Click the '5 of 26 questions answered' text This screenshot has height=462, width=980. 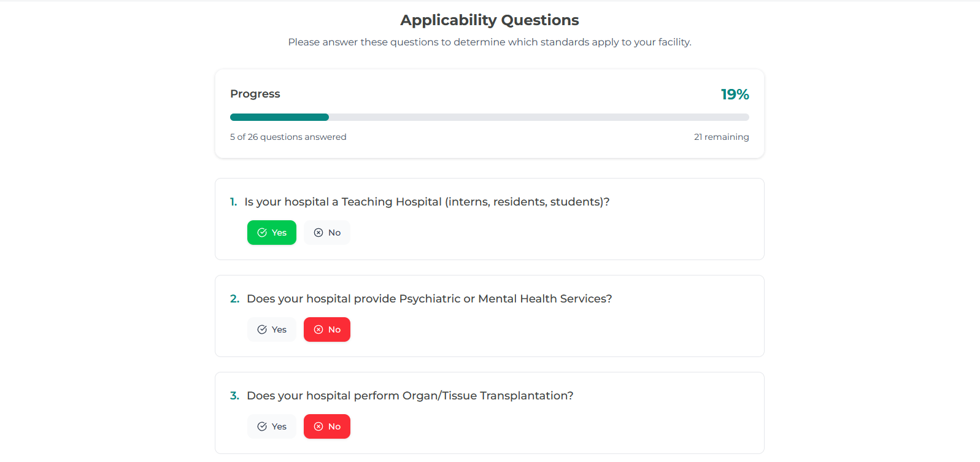pos(288,137)
